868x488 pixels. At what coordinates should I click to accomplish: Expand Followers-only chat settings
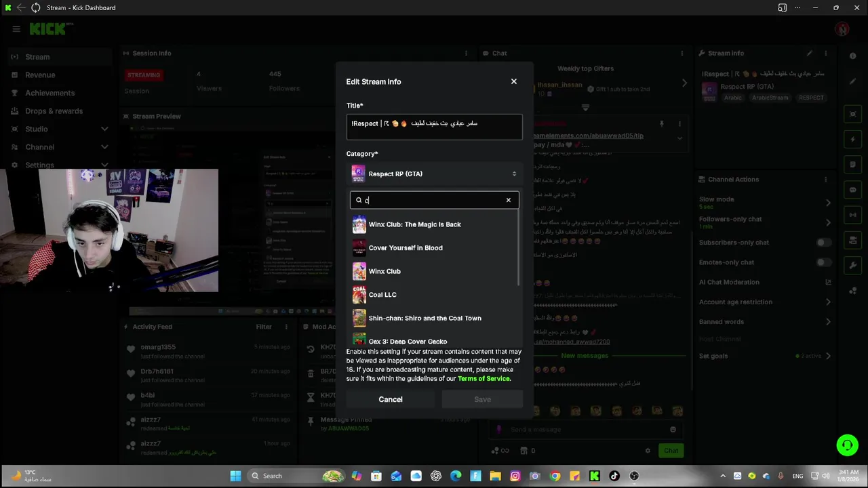(828, 222)
